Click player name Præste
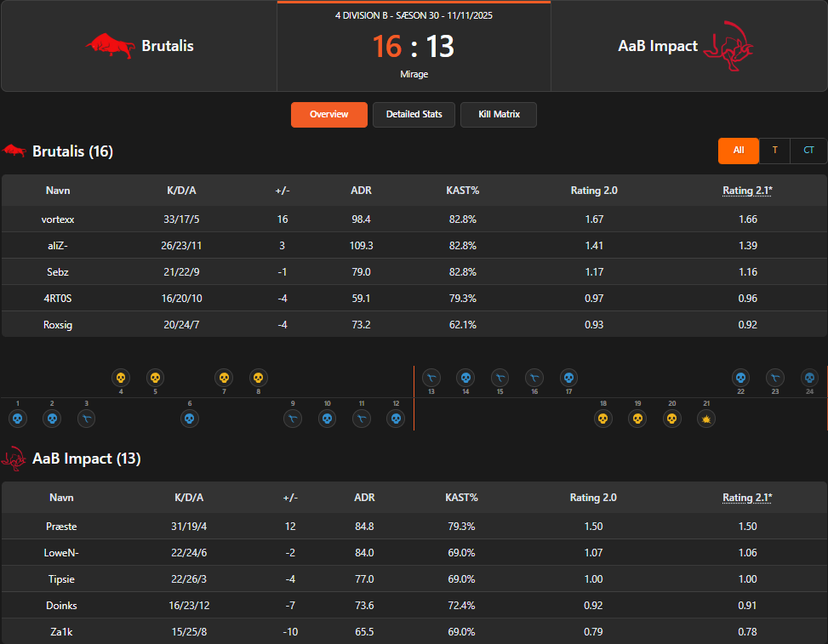Viewport: 828px width, 644px height. (61, 527)
